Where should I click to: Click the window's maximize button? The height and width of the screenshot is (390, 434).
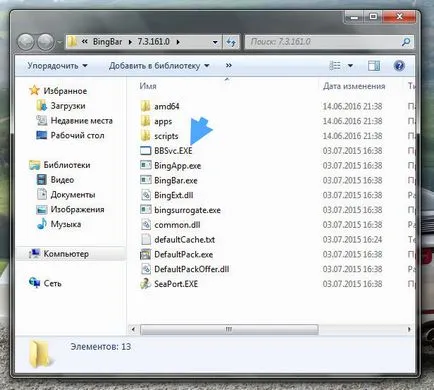tap(373, 16)
